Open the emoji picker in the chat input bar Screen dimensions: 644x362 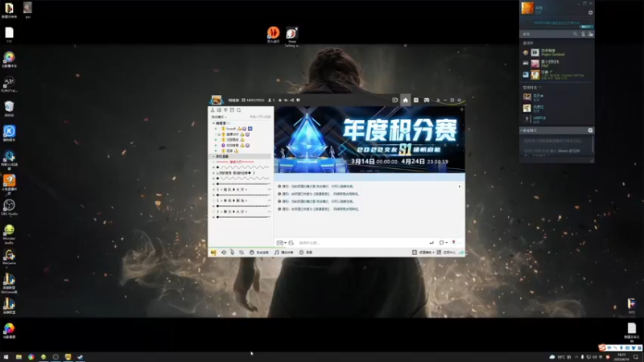click(281, 243)
